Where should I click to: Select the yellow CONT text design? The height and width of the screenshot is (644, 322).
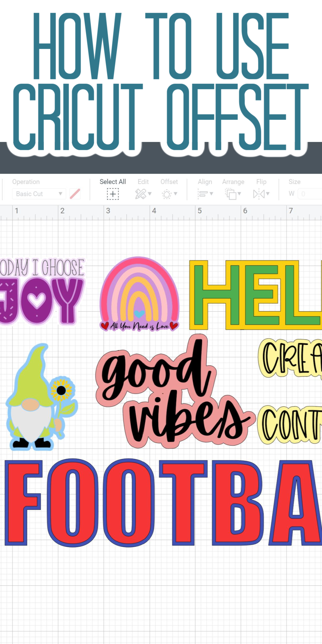click(x=289, y=424)
